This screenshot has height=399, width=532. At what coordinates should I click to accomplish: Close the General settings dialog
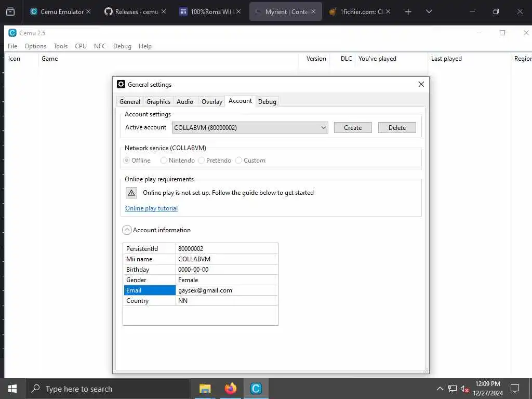(421, 84)
